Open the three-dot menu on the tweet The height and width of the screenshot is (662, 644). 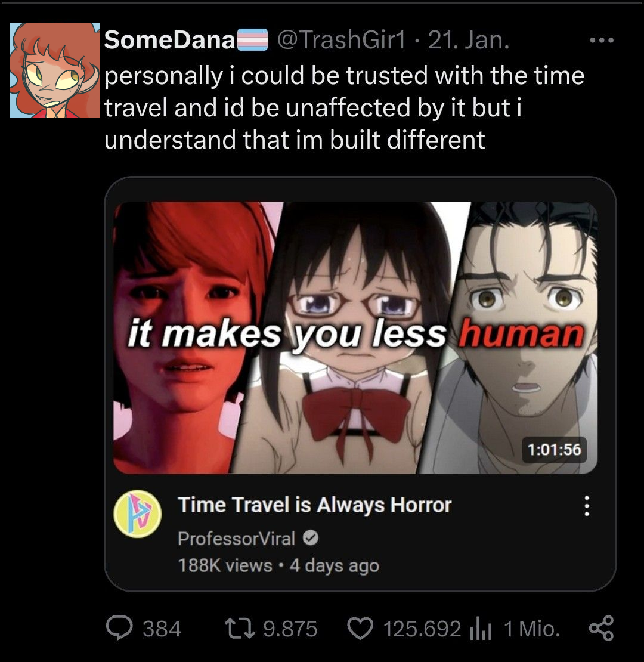click(601, 39)
